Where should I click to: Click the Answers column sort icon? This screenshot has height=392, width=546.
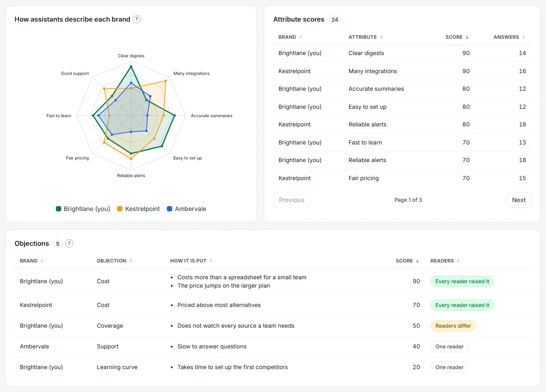click(x=524, y=37)
